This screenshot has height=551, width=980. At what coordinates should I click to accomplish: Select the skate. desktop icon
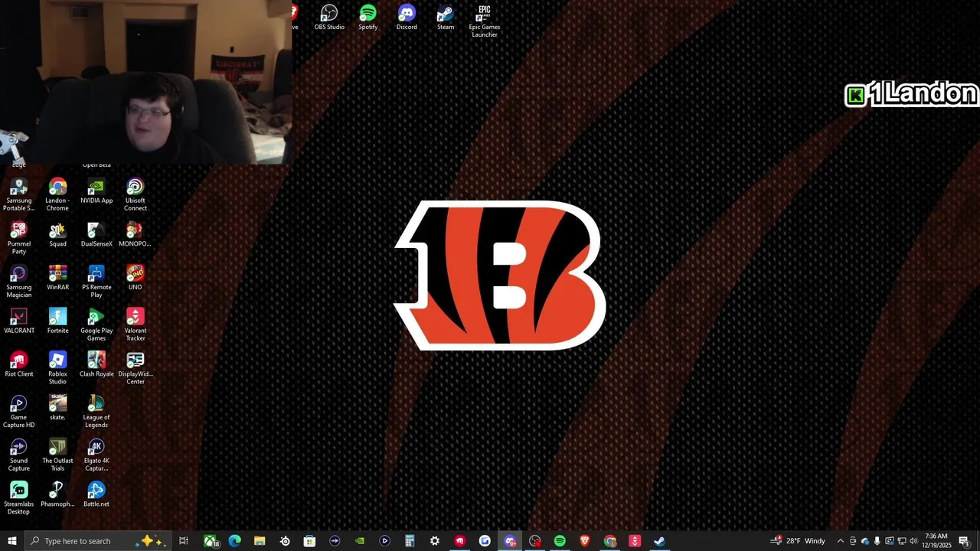[x=57, y=409]
